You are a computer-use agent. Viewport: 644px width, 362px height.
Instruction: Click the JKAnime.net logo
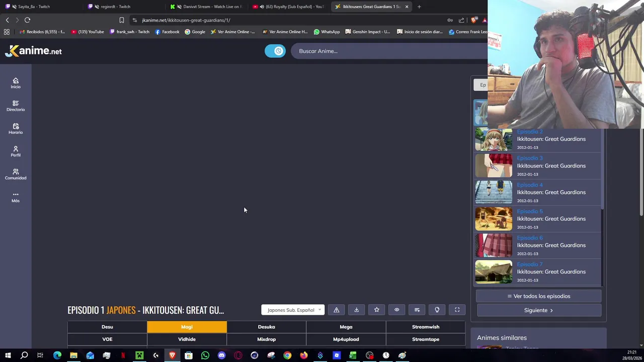[x=33, y=51]
